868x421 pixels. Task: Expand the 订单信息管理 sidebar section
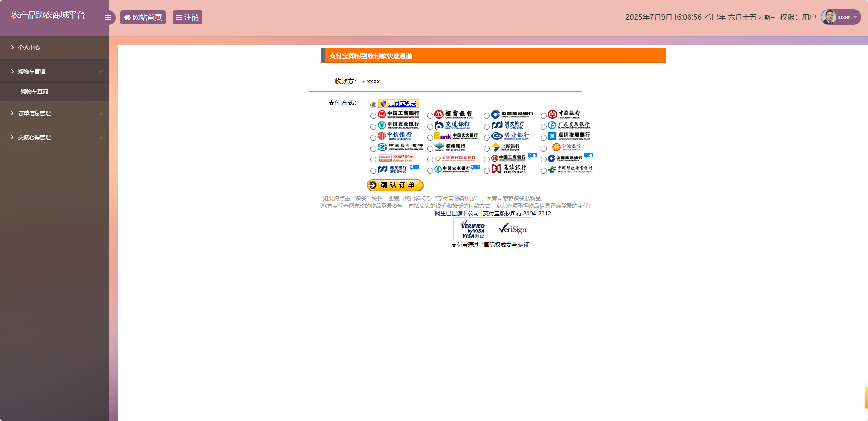coord(54,113)
